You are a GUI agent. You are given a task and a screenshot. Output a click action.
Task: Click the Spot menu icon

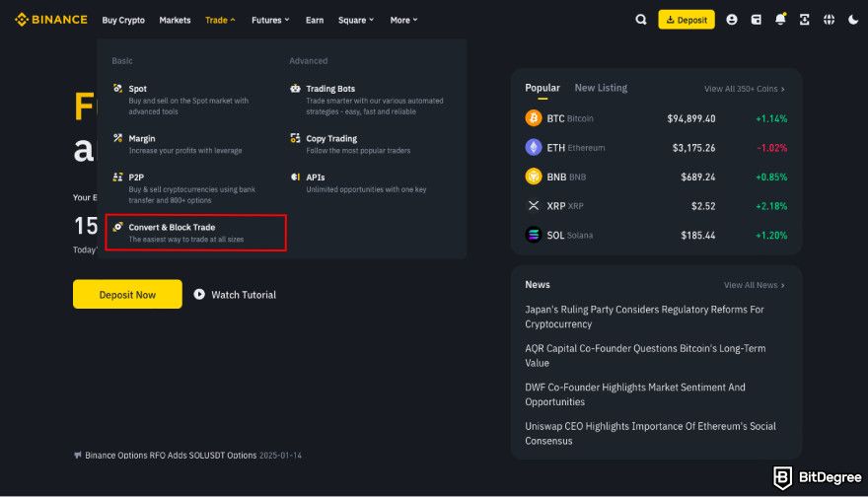click(x=117, y=88)
